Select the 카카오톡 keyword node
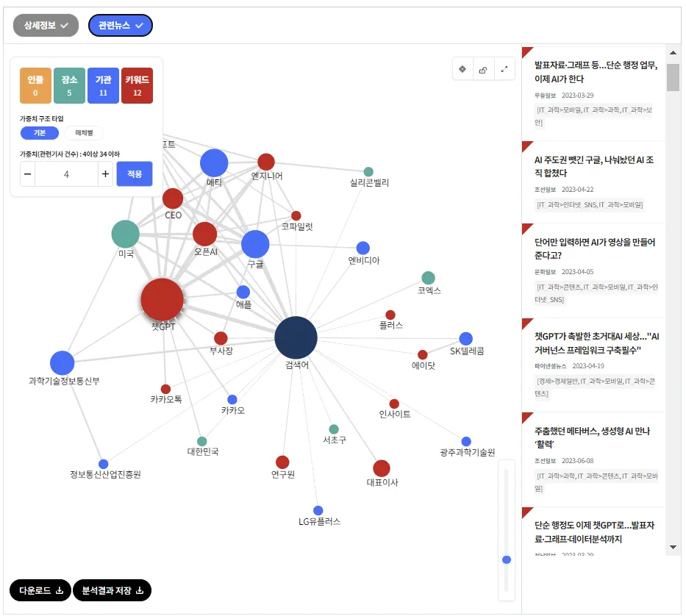686x616 pixels. pos(165,389)
